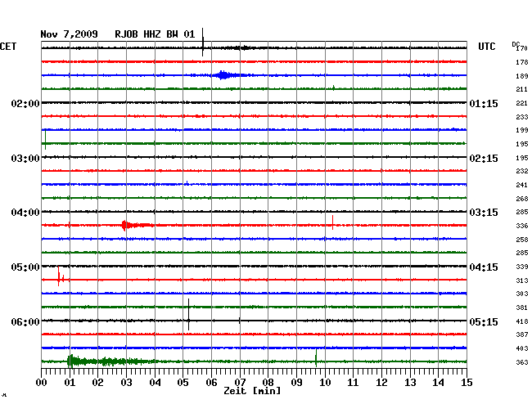Select the 02:00 CET time label
This screenshot has height=404, width=532.
[x=25, y=103]
